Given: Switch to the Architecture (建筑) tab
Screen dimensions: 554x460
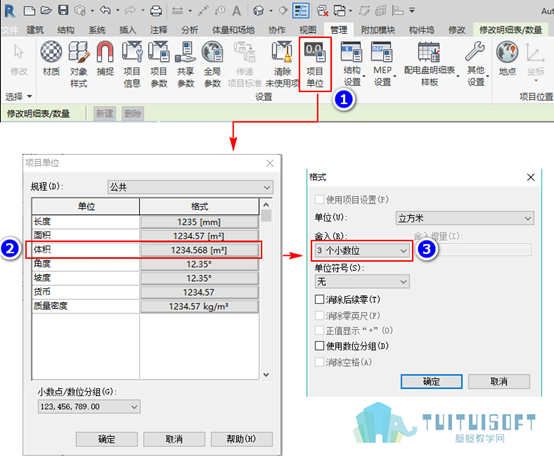Looking at the screenshot, I should coord(35,30).
